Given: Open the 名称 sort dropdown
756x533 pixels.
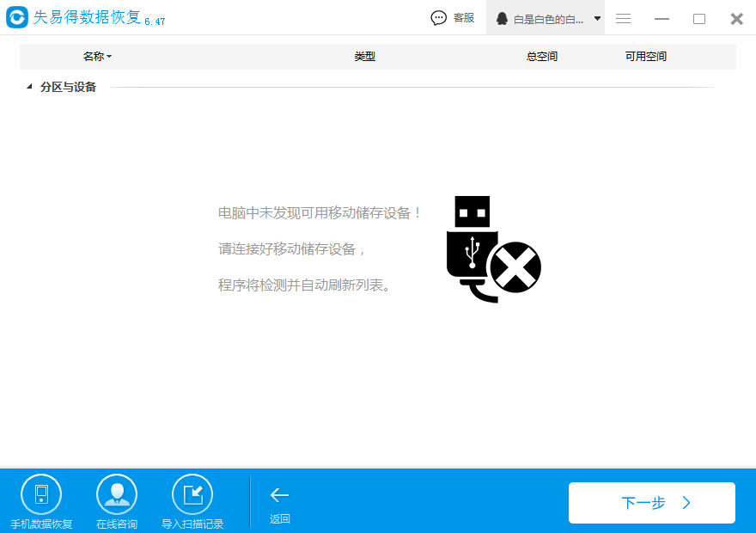Looking at the screenshot, I should [x=97, y=56].
